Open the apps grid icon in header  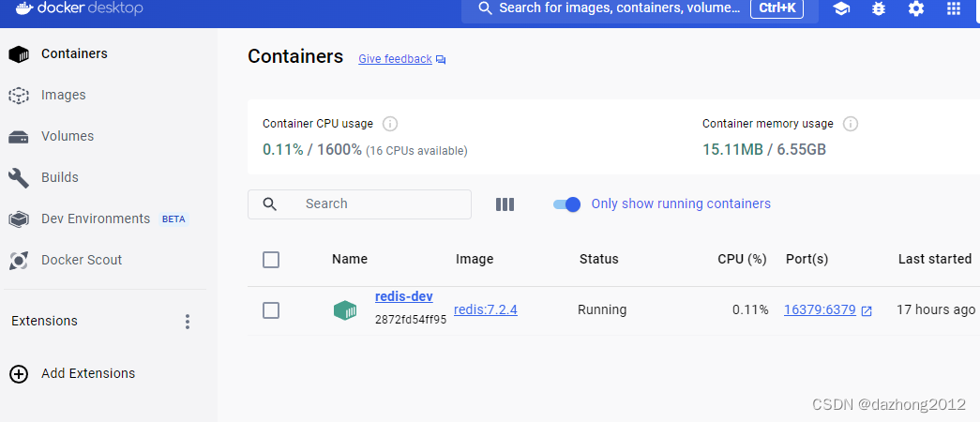tap(954, 8)
